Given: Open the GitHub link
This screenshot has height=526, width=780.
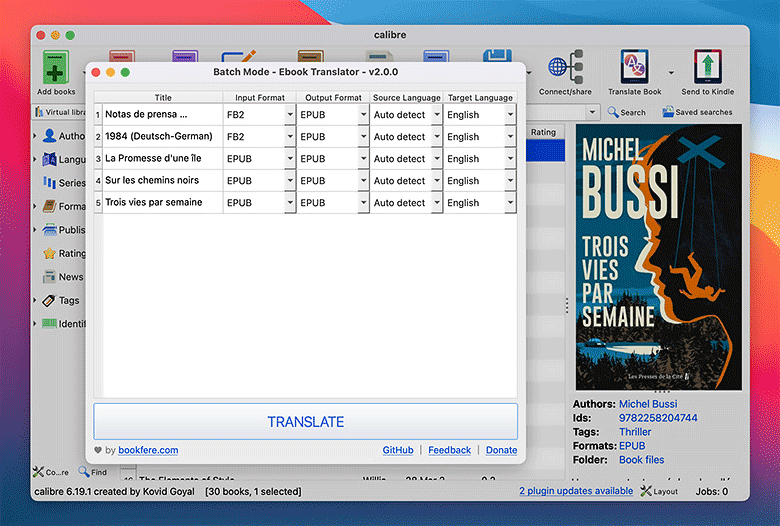Looking at the screenshot, I should pyautogui.click(x=398, y=450).
